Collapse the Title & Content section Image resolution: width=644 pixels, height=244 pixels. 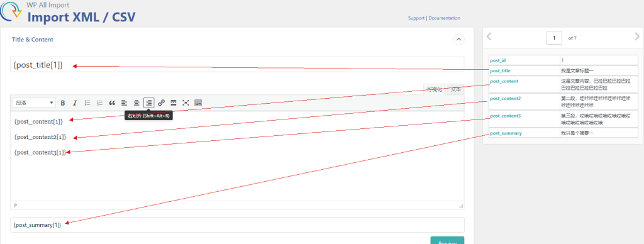[458, 40]
